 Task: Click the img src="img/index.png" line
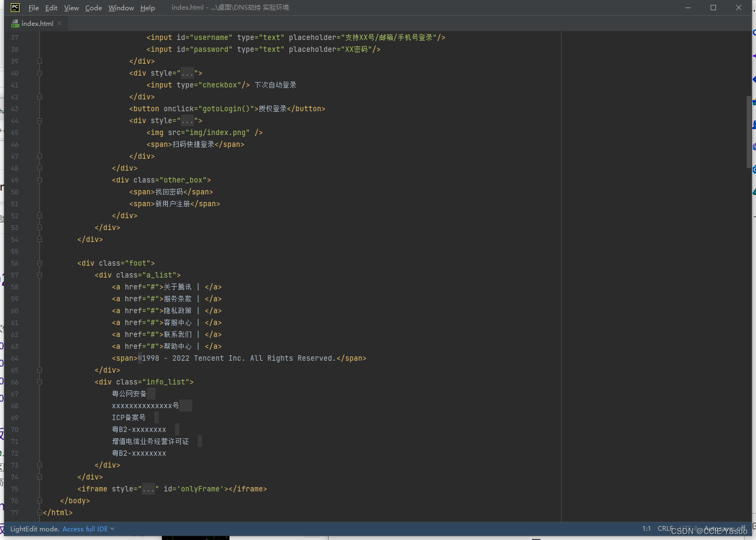point(204,132)
